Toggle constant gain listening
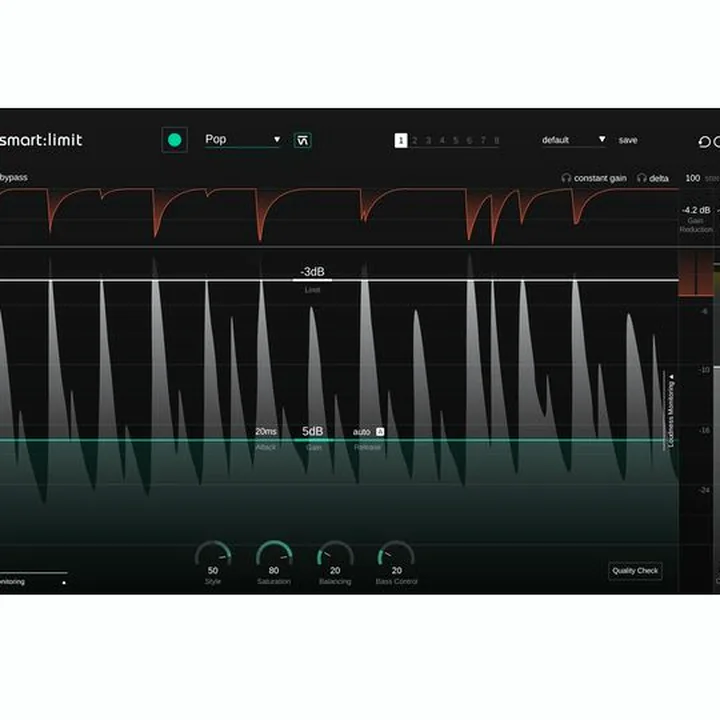 click(594, 178)
